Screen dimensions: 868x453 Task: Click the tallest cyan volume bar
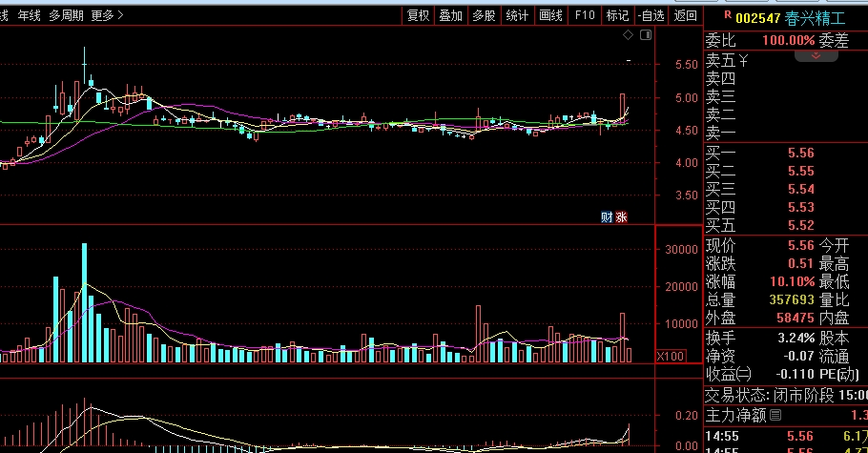click(84, 303)
